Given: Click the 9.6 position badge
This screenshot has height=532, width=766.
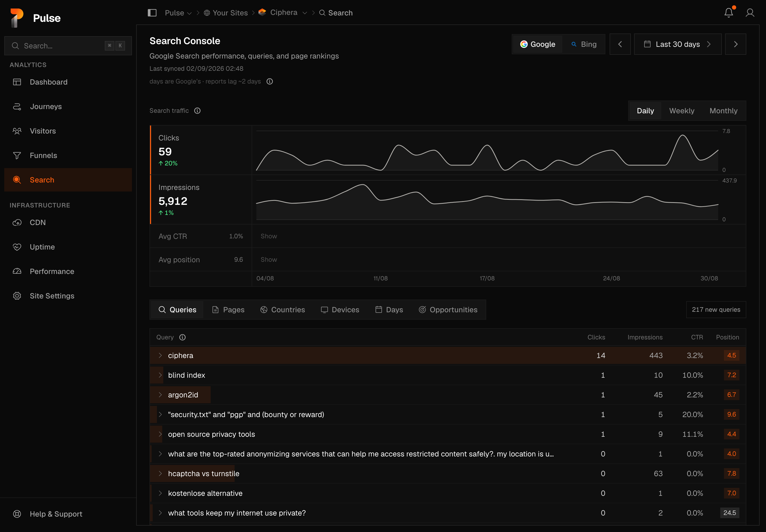Looking at the screenshot, I should click(731, 414).
